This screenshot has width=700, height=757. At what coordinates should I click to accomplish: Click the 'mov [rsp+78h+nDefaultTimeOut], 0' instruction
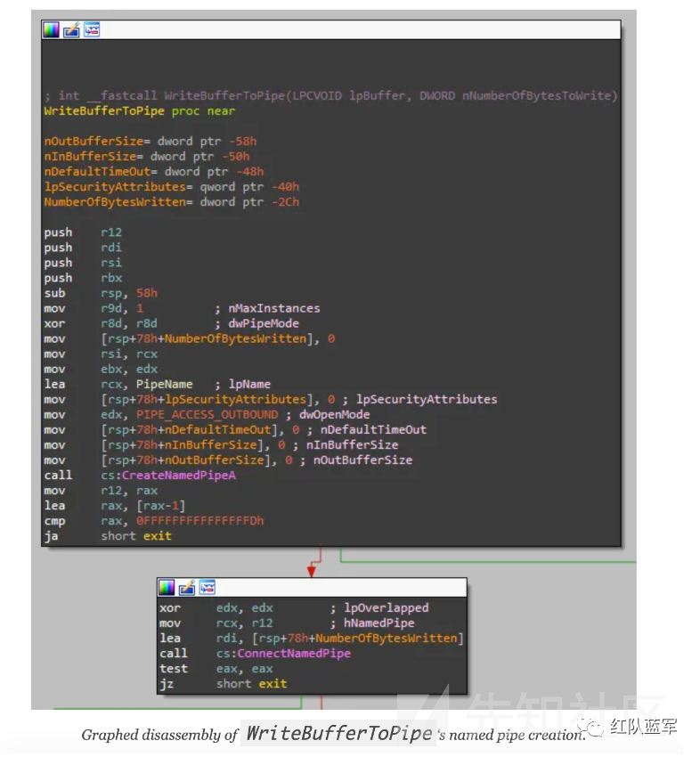(171, 430)
